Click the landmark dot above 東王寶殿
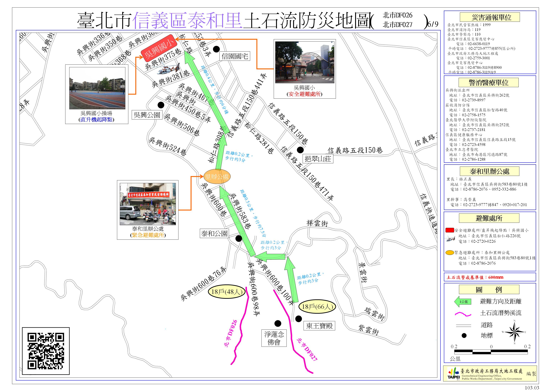The height and width of the screenshot is (392, 551). [299, 319]
